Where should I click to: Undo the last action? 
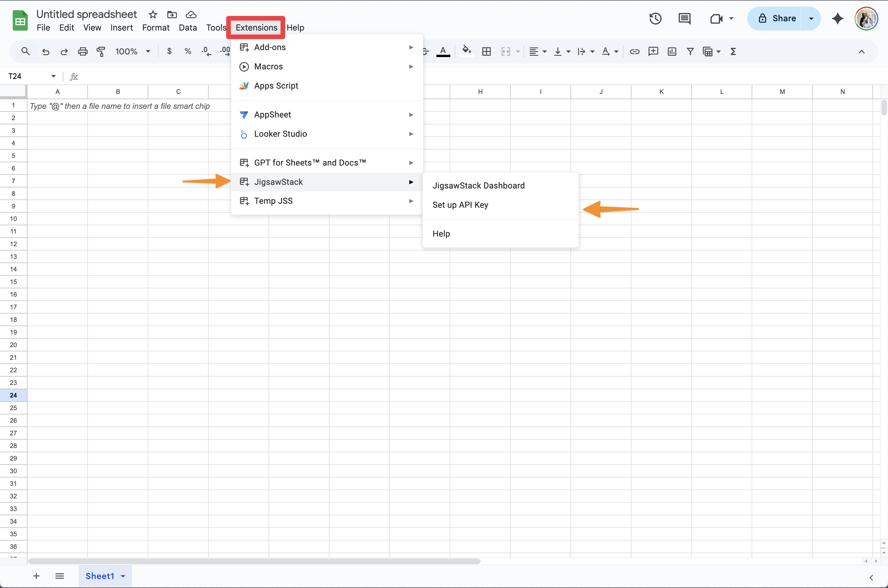[46, 51]
